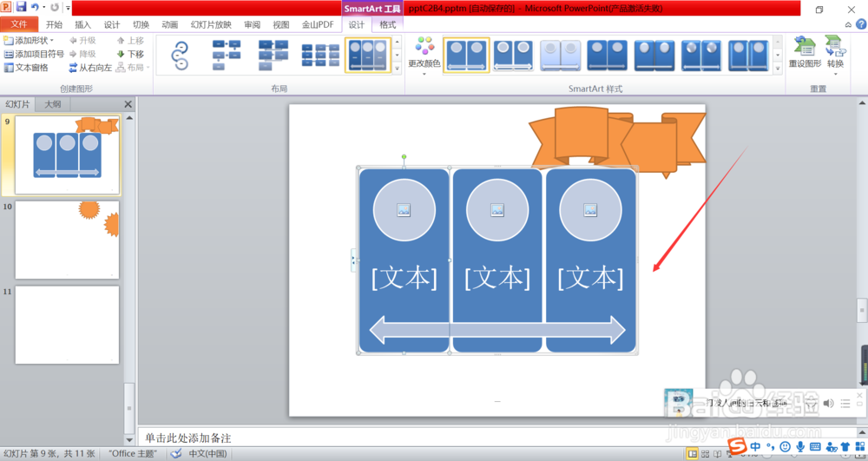Click the Sogou input method S icon
868x461 pixels.
737,445
